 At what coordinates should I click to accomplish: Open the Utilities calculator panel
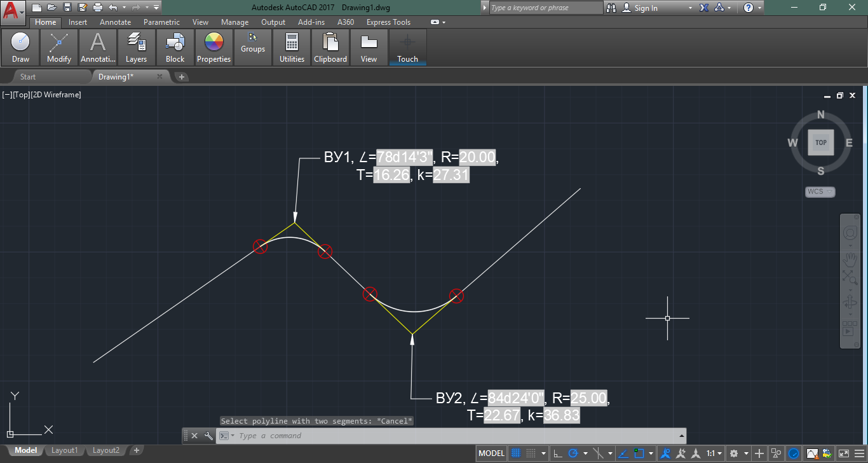click(x=292, y=48)
